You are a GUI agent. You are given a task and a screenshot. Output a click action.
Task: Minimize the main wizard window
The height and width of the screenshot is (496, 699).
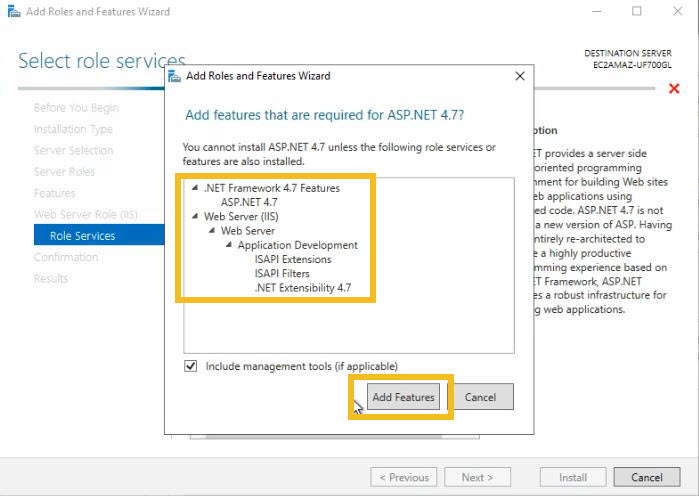click(596, 11)
